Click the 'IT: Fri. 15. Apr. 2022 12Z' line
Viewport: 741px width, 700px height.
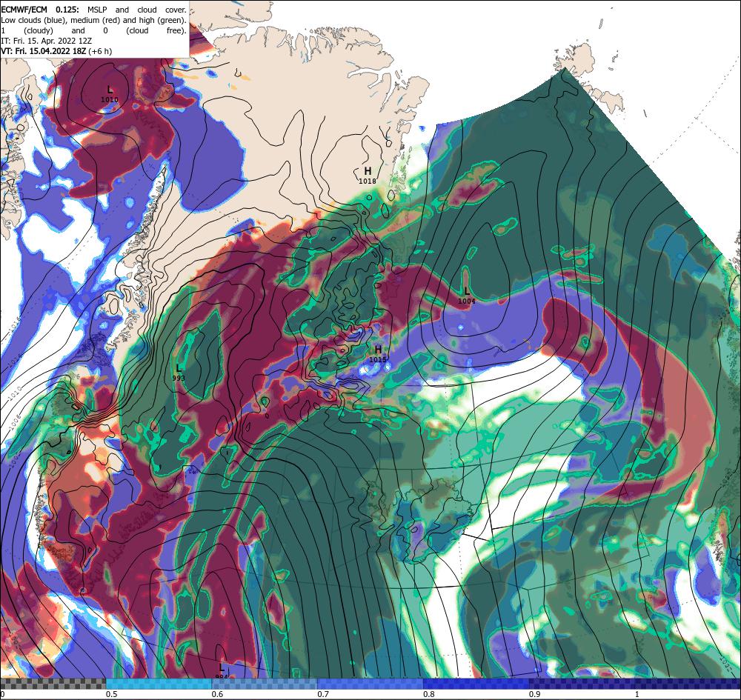pos(46,41)
